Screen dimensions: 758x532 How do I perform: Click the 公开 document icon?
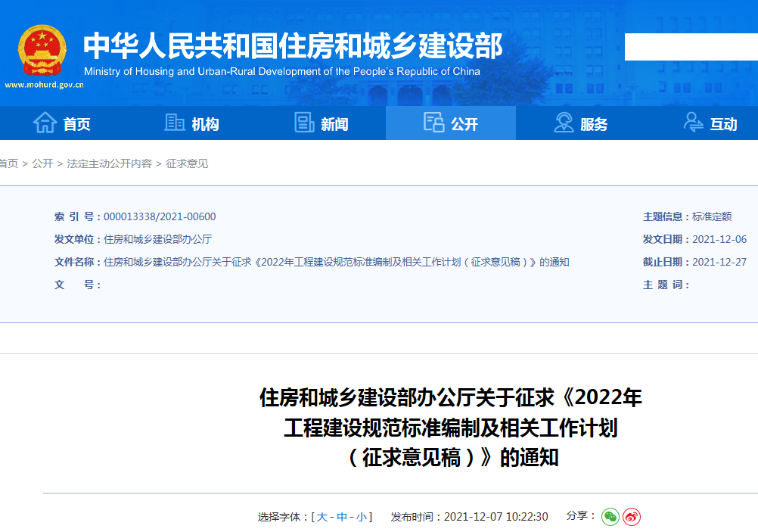pos(433,123)
